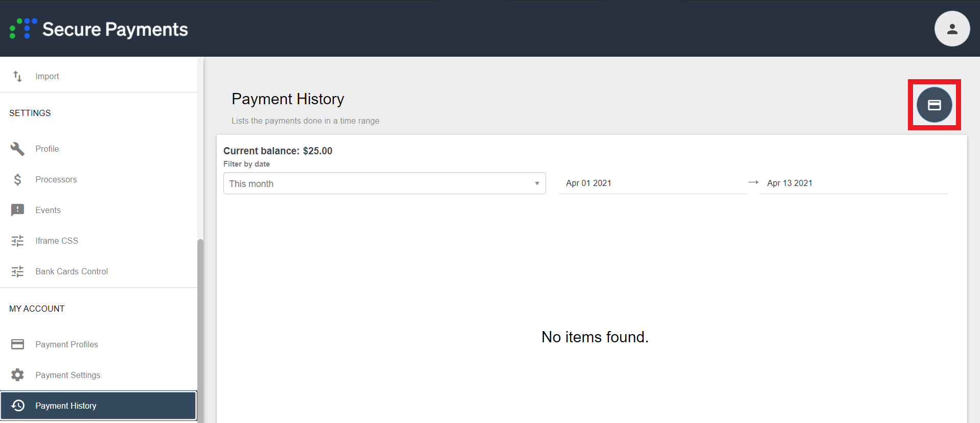Navigate to Events

pos(99,210)
